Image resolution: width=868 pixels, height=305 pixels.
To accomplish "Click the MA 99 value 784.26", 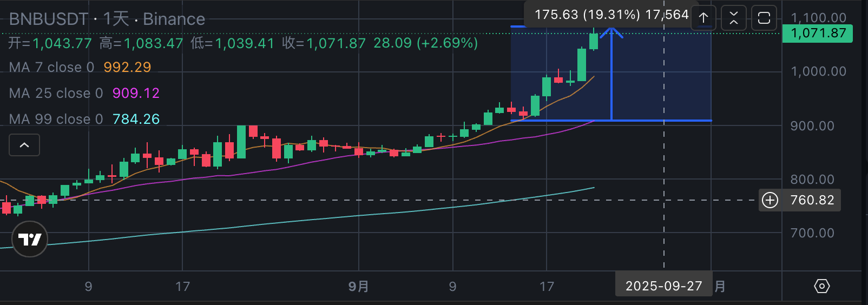I will 136,119.
